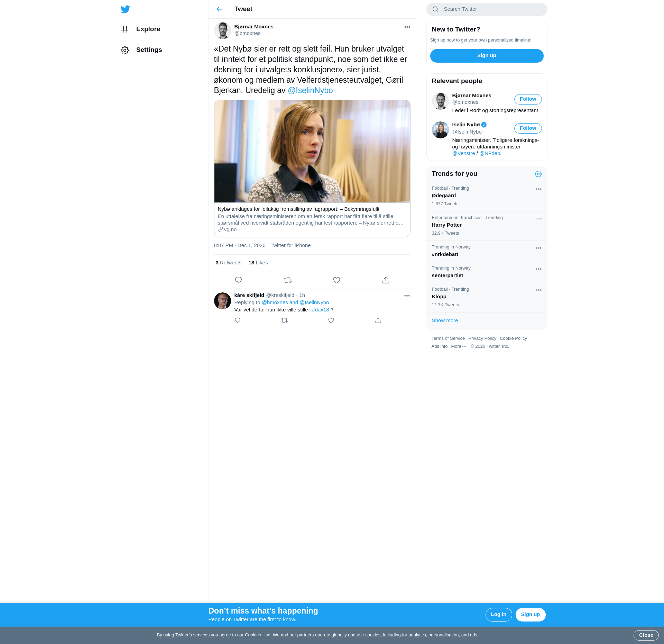Share kåre skifjeld's reply
The width and height of the screenshot is (664, 644).
tap(378, 320)
